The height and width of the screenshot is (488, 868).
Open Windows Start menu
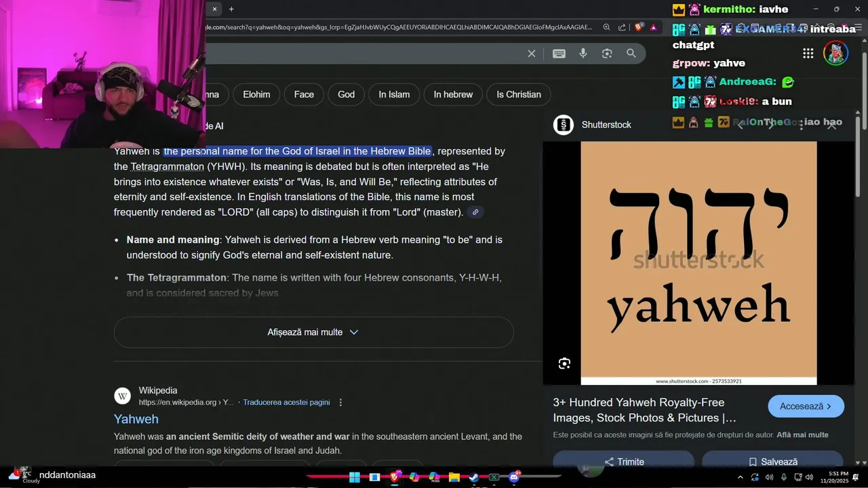355,477
